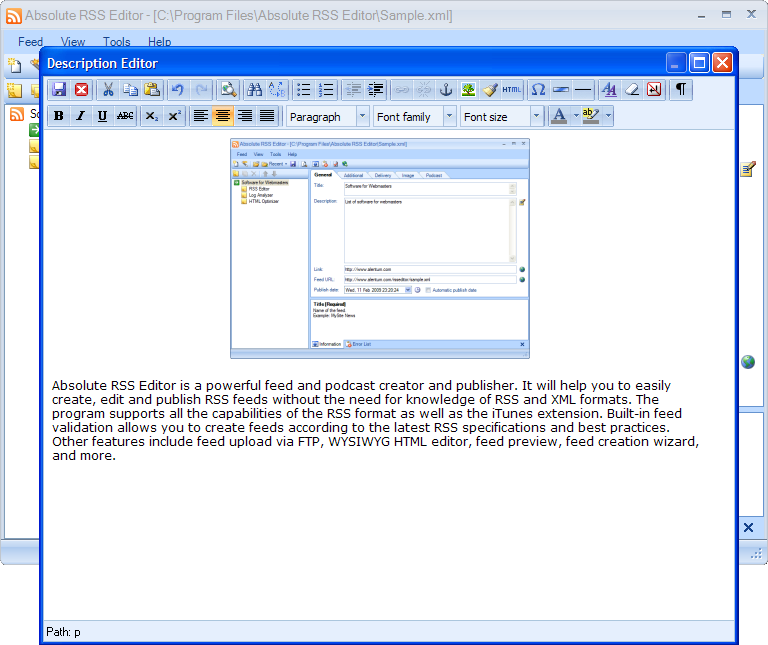Click the Insert link chain icon
This screenshot has width=768, height=645.
point(402,90)
